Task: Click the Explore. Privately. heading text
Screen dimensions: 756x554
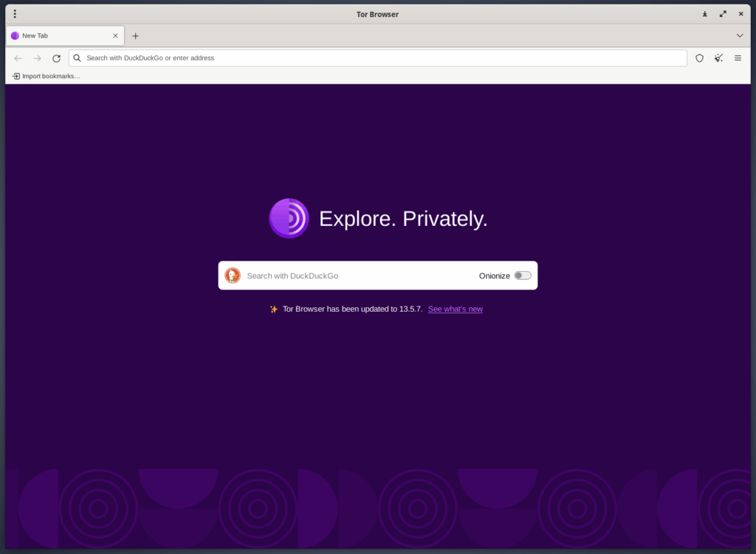Action: coord(403,219)
